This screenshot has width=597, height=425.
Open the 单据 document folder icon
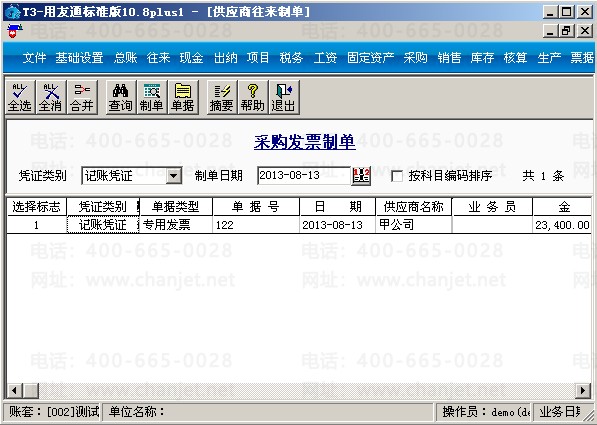[183, 97]
